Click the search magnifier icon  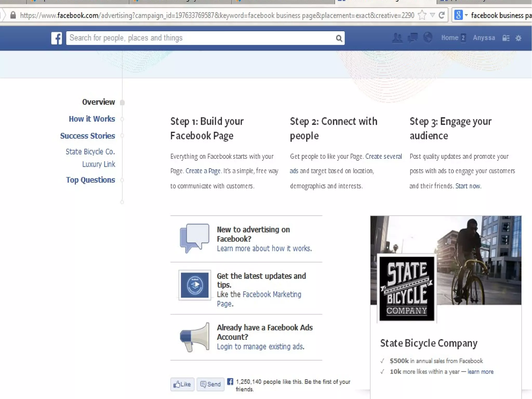[339, 38]
